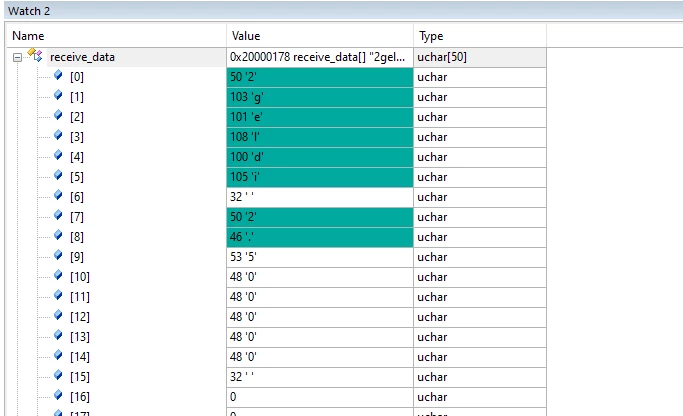Click the blue icon beside element [0]
This screenshot has width=683, height=416.
58,75
